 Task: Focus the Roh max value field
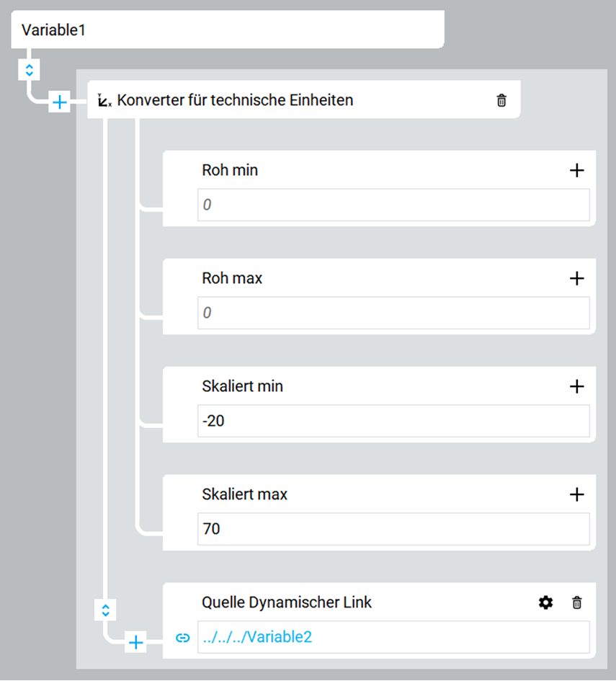(393, 313)
